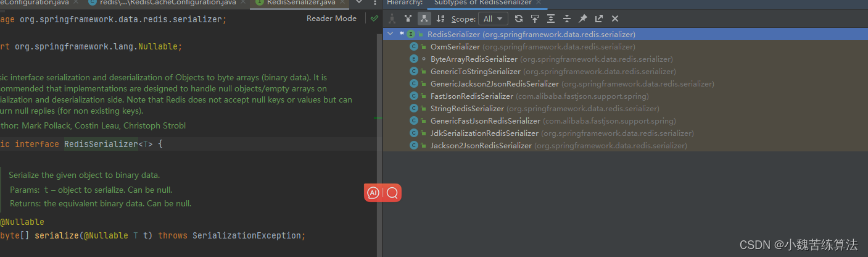This screenshot has height=257, width=868.
Task: Show the class hierarchy view icon
Action: pos(392,19)
